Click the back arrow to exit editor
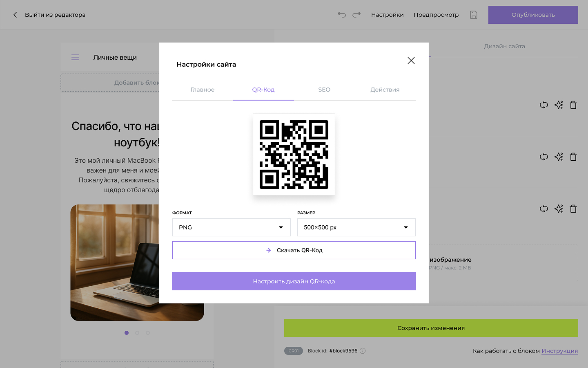Viewport: 588px width, 368px height. [15, 15]
